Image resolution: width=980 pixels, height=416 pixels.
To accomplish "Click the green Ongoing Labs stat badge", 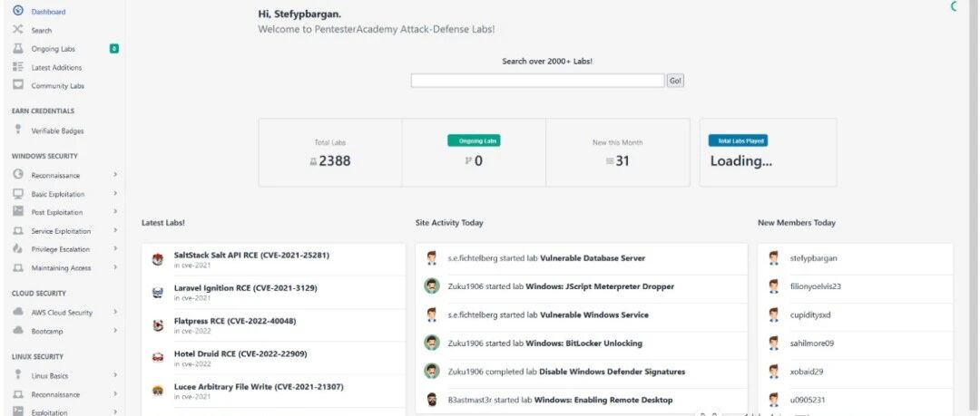I will coord(474,141).
